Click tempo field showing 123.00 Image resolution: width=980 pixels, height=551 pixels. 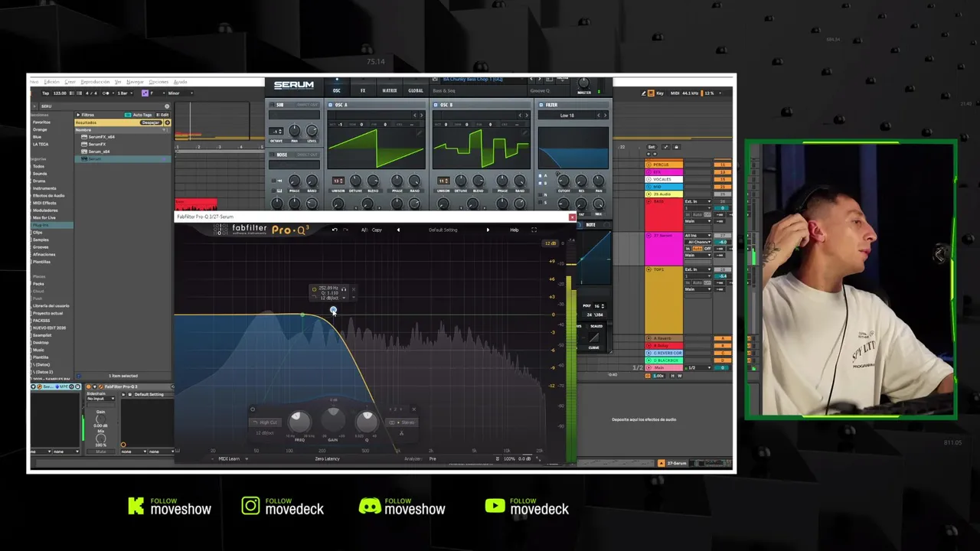tap(60, 93)
